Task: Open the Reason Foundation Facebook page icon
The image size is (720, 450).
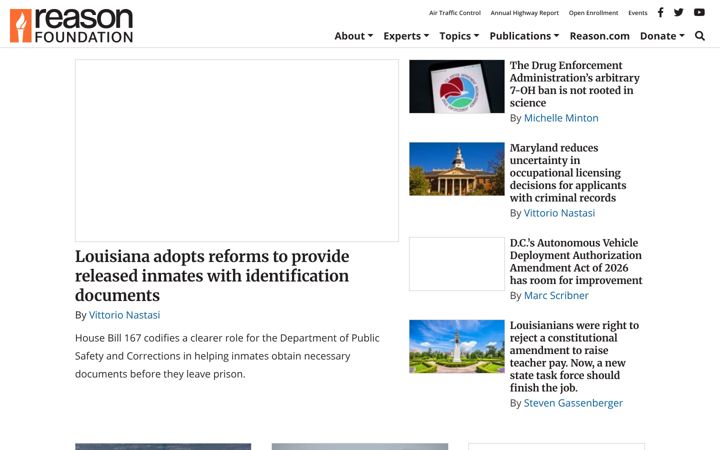Action: coord(660,12)
